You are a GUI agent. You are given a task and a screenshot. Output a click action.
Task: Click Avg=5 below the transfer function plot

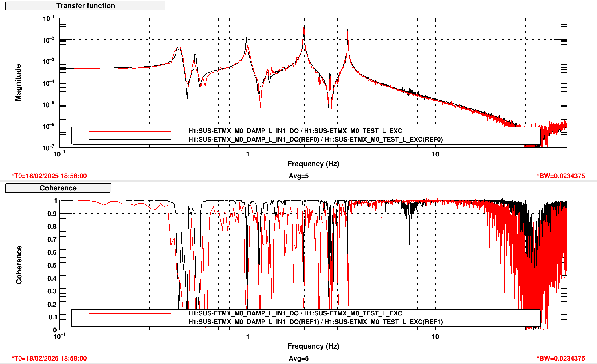[298, 176]
